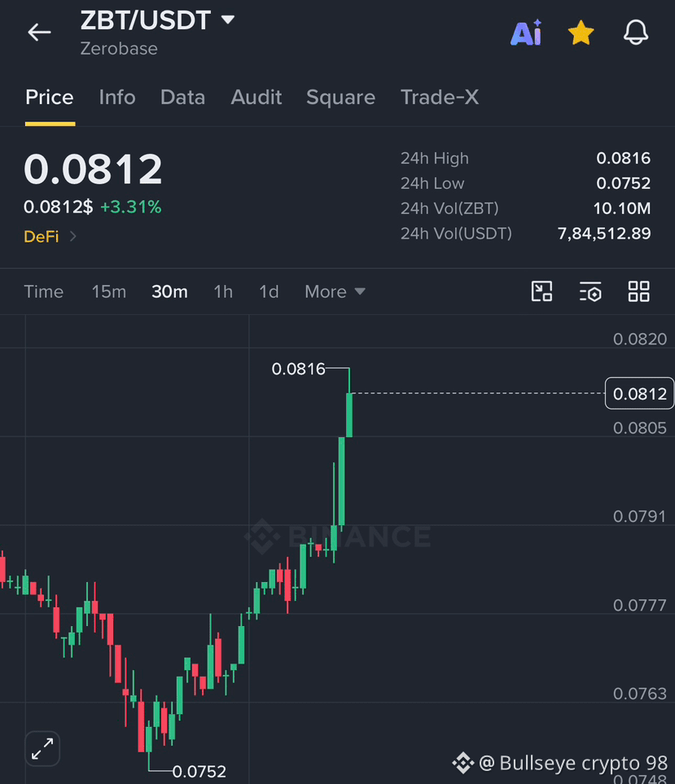This screenshot has width=675, height=784.
Task: Expand chart to fullscreen
Action: pos(42,748)
